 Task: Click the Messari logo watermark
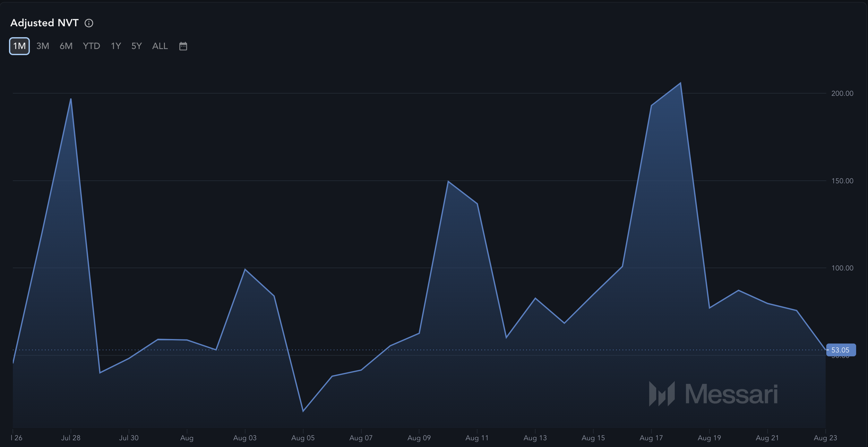click(x=713, y=393)
